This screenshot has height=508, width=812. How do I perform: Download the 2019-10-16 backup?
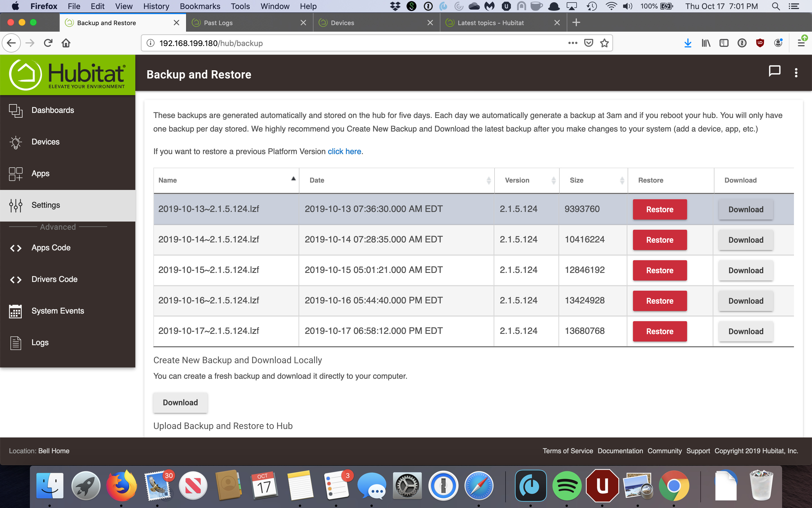[745, 301]
